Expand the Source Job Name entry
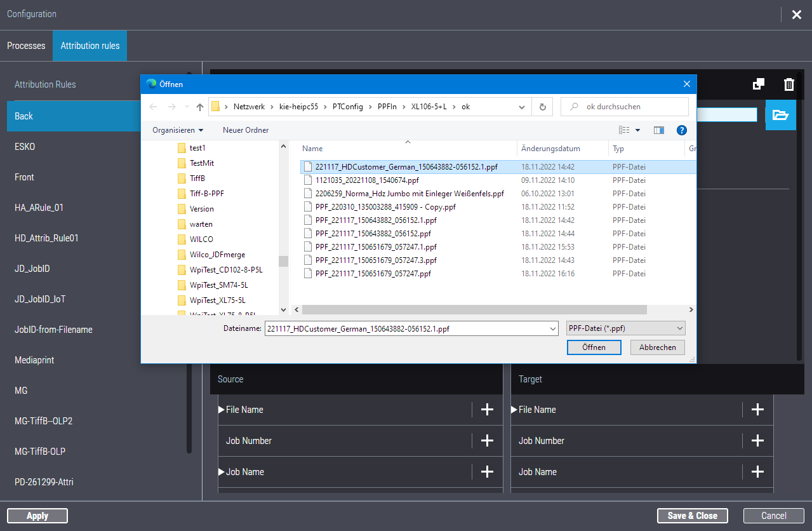Viewport: 812px width, 531px height. click(x=222, y=472)
